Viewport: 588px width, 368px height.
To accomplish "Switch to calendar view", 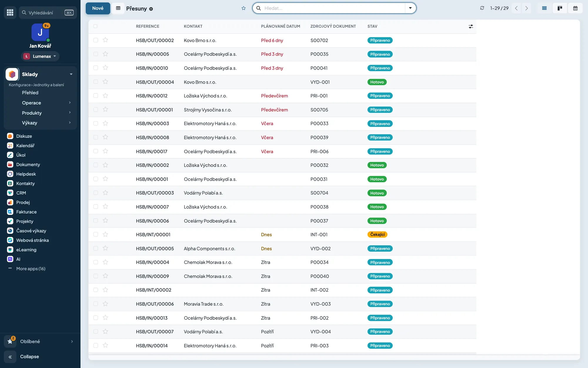I will (575, 8).
